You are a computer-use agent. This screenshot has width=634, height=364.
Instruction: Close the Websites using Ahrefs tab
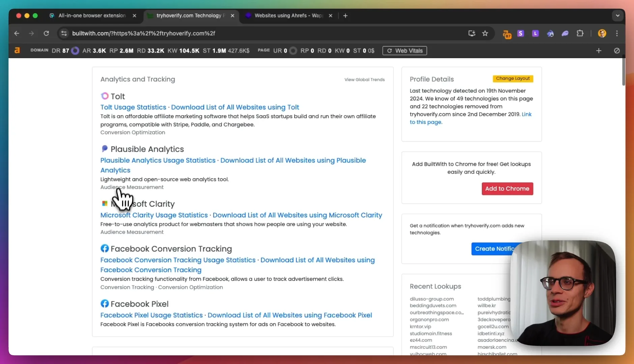click(x=330, y=16)
